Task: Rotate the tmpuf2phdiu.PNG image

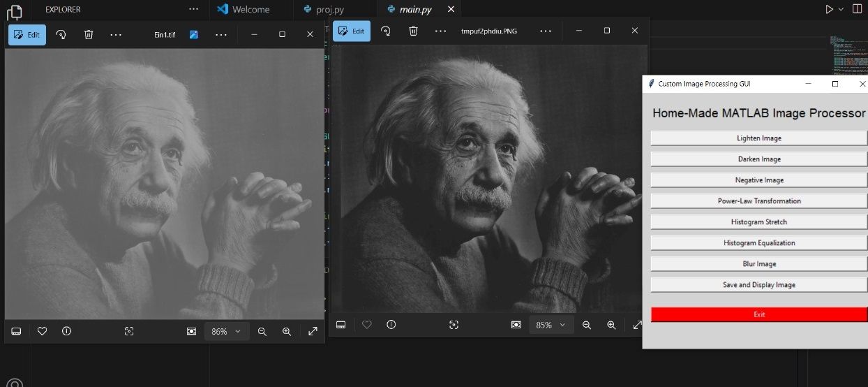Action: pyautogui.click(x=385, y=31)
